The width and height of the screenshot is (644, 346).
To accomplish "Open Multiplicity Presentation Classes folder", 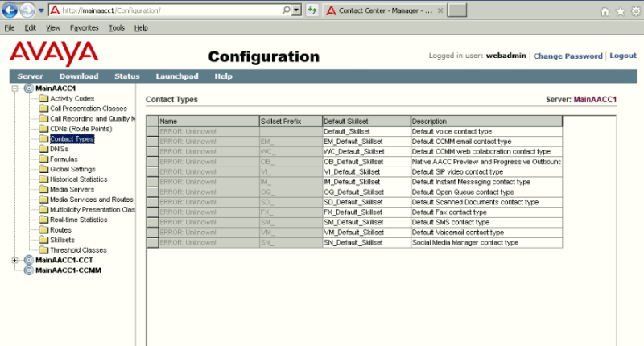I will 93,210.
